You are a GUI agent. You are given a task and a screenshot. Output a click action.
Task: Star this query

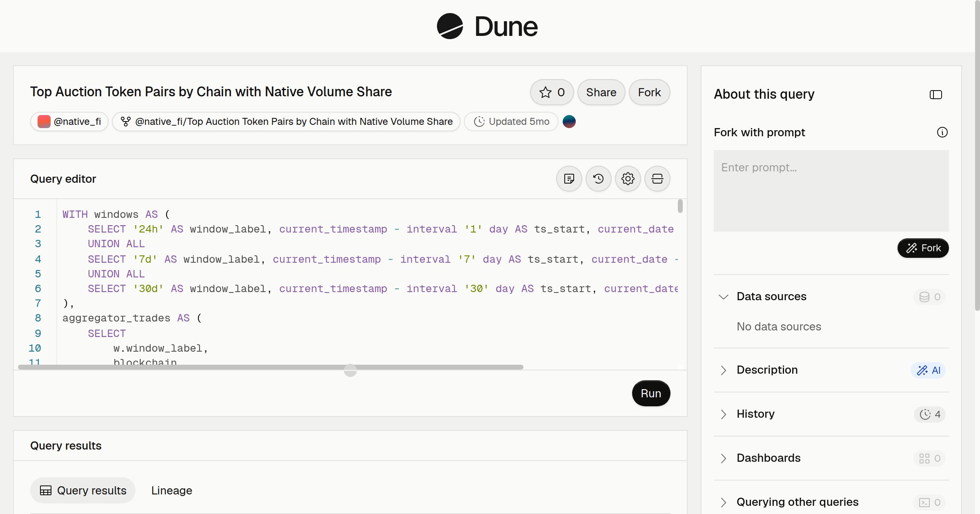(552, 92)
